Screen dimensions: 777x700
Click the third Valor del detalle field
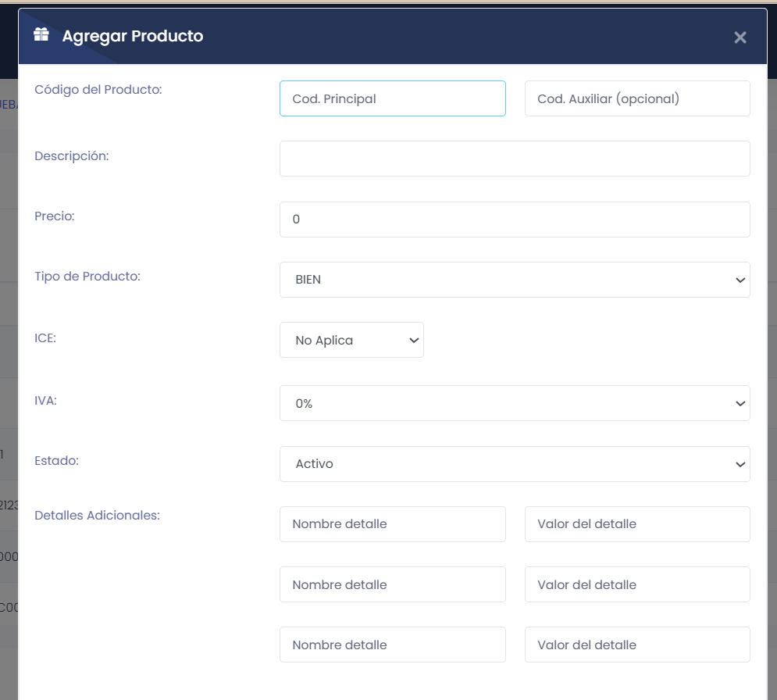point(637,645)
